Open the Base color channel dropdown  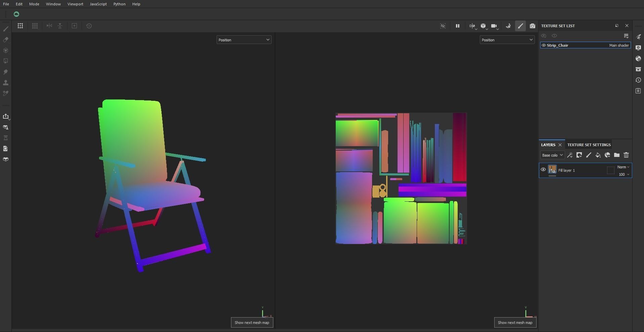[x=552, y=155]
